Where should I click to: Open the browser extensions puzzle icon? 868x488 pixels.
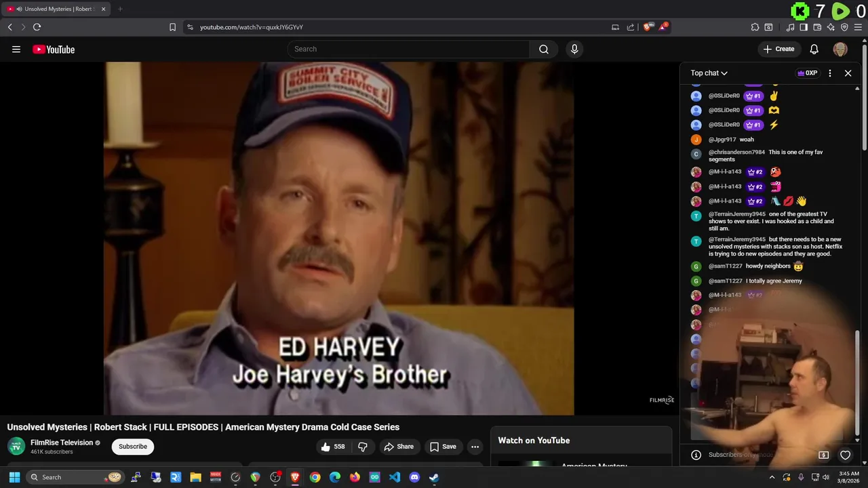point(755,27)
